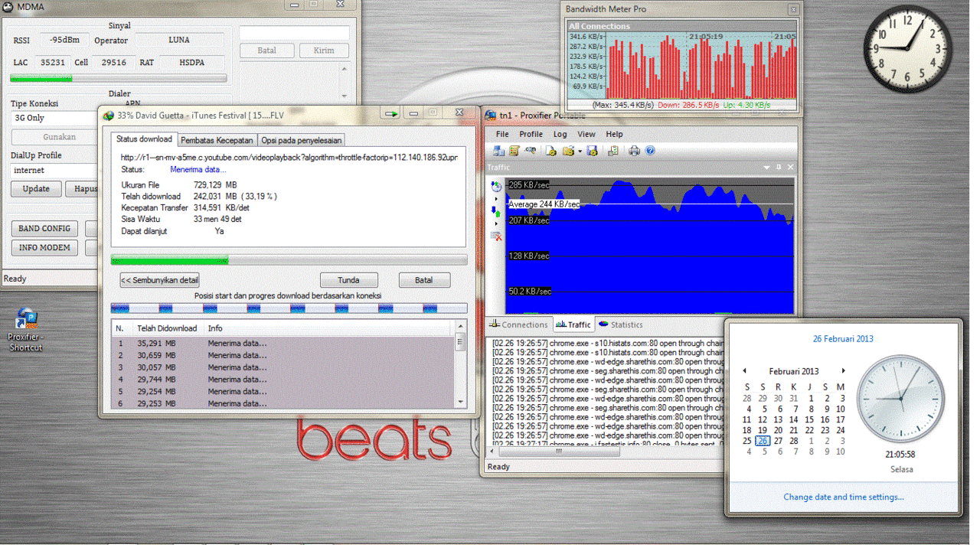Switch to the Statistics tab in Proxifier
The width and height of the screenshot is (980, 551).
click(x=621, y=324)
